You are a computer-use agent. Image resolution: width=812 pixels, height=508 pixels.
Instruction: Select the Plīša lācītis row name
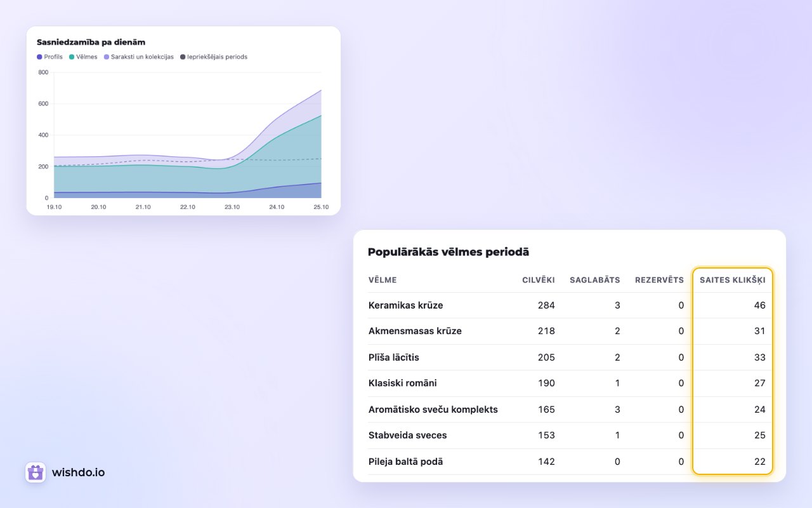pos(394,358)
